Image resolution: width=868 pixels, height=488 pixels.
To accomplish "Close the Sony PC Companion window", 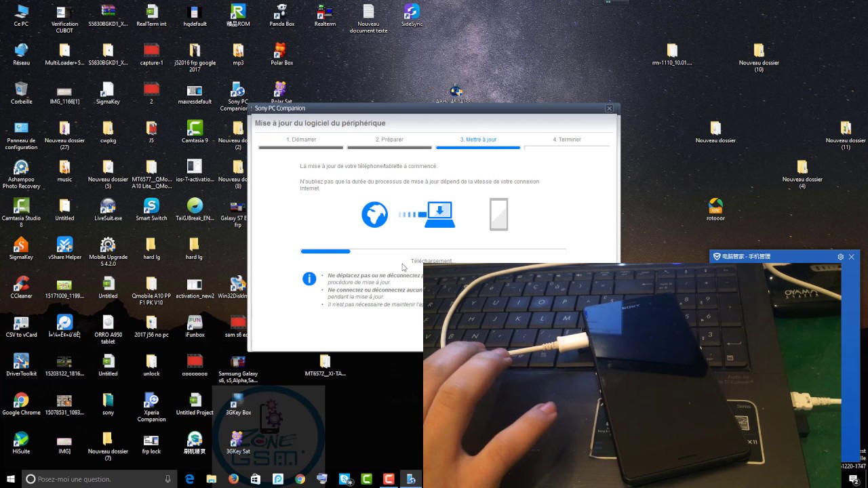I will point(609,108).
